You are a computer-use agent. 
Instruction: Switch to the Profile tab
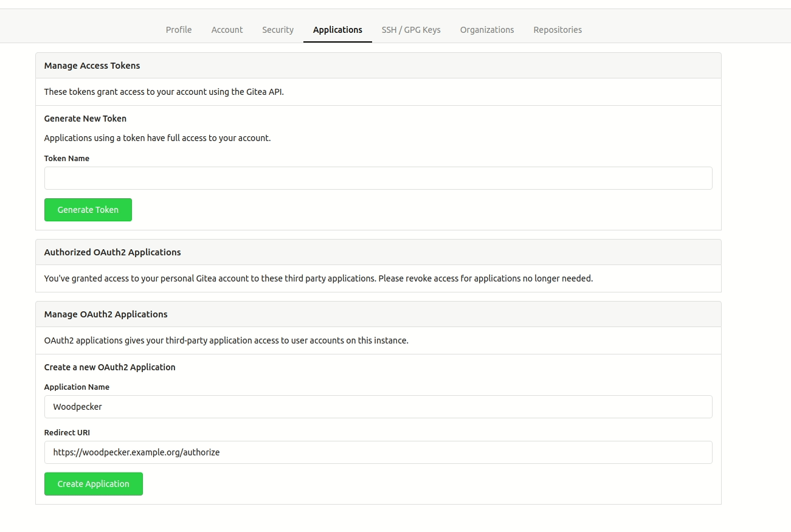178,29
